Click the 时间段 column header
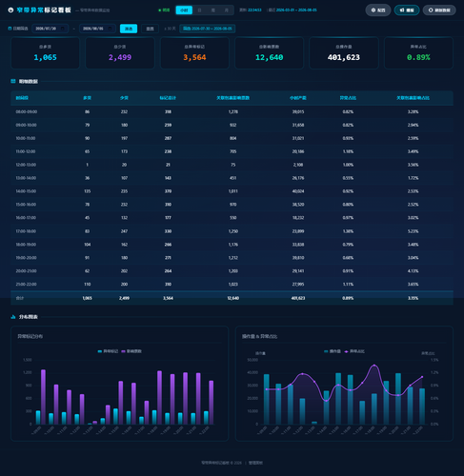 [22, 98]
